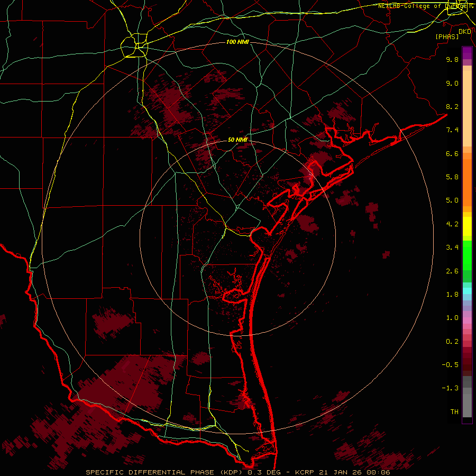
Task: Click the 3.4 scale value
Action: (x=452, y=248)
